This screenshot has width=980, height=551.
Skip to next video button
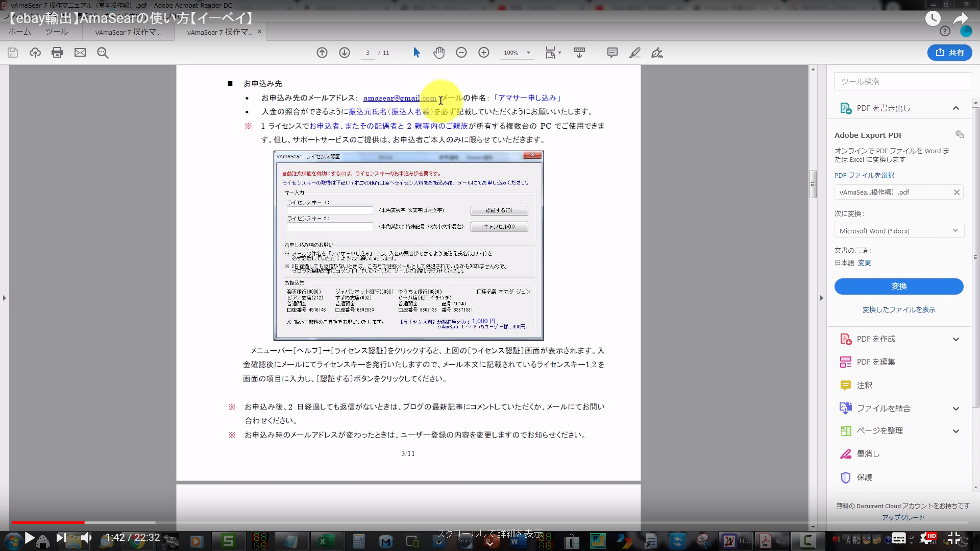point(60,538)
